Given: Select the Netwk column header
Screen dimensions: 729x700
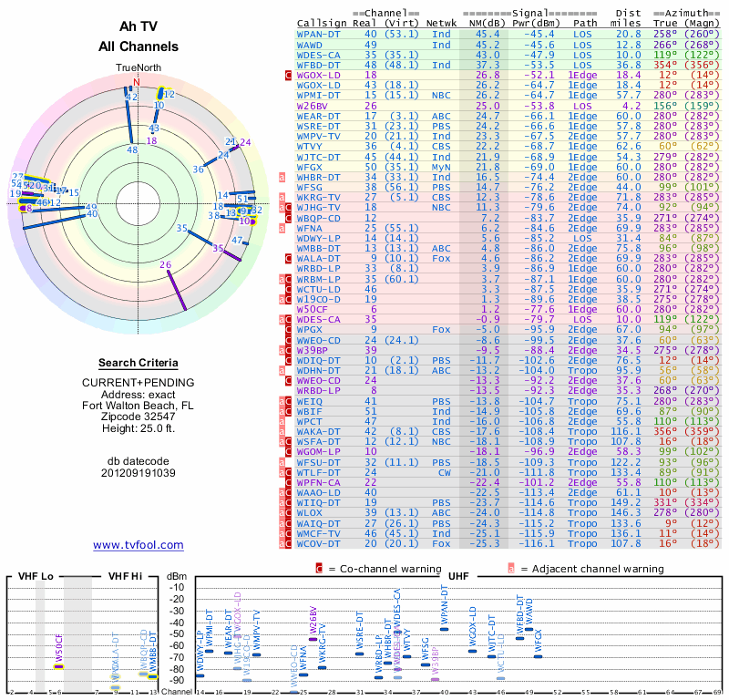Looking at the screenshot, I should [441, 24].
